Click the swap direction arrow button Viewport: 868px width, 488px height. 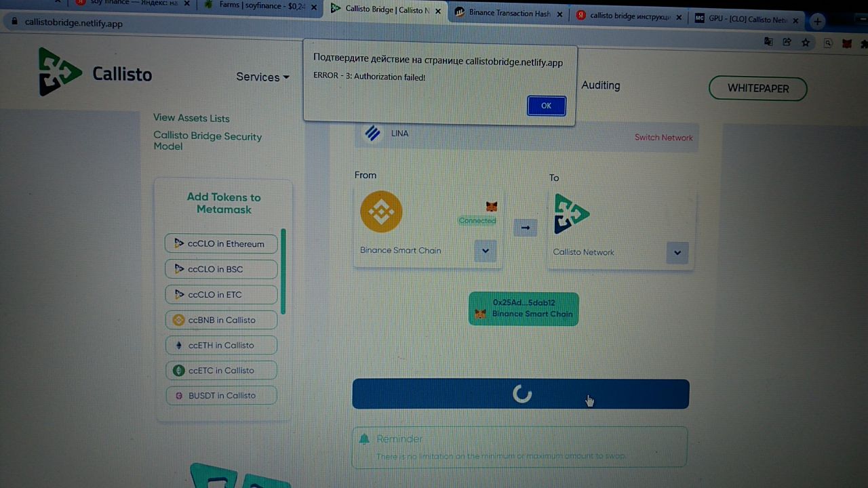(x=526, y=227)
